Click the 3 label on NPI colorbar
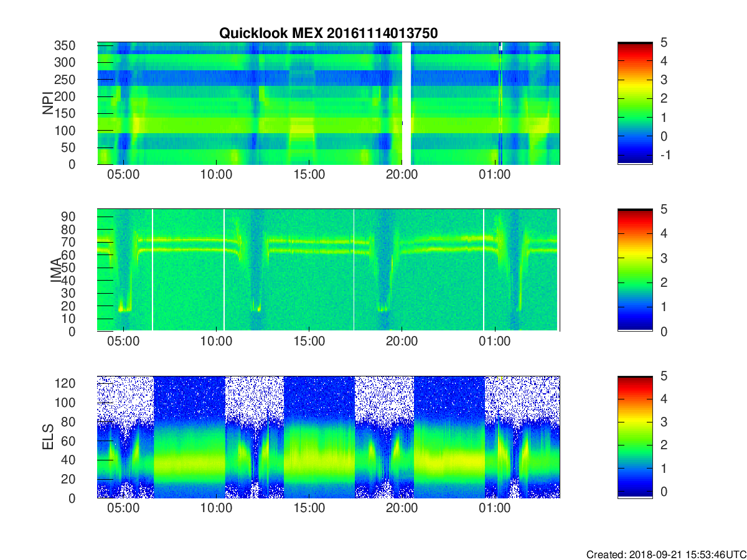This screenshot has height=560, width=747. pos(663,80)
